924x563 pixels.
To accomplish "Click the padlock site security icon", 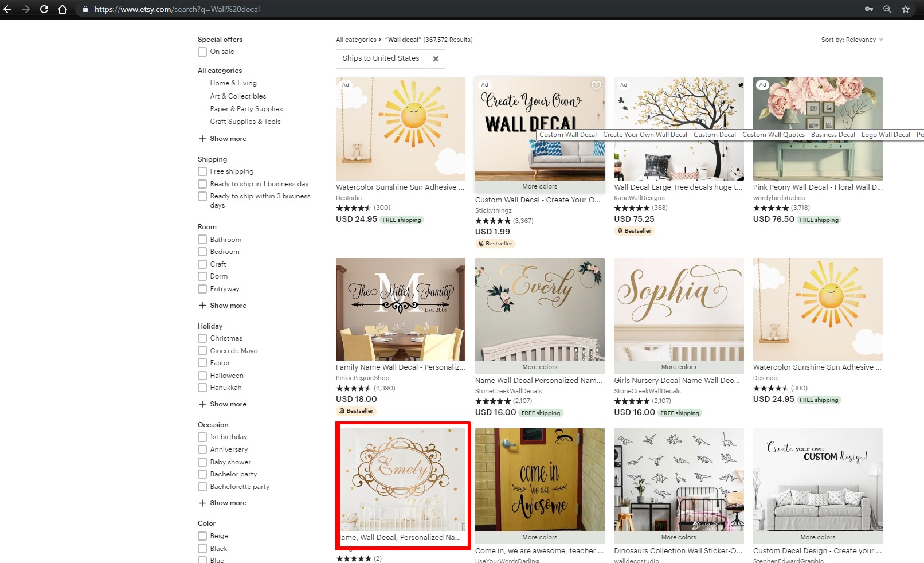I will [x=85, y=9].
